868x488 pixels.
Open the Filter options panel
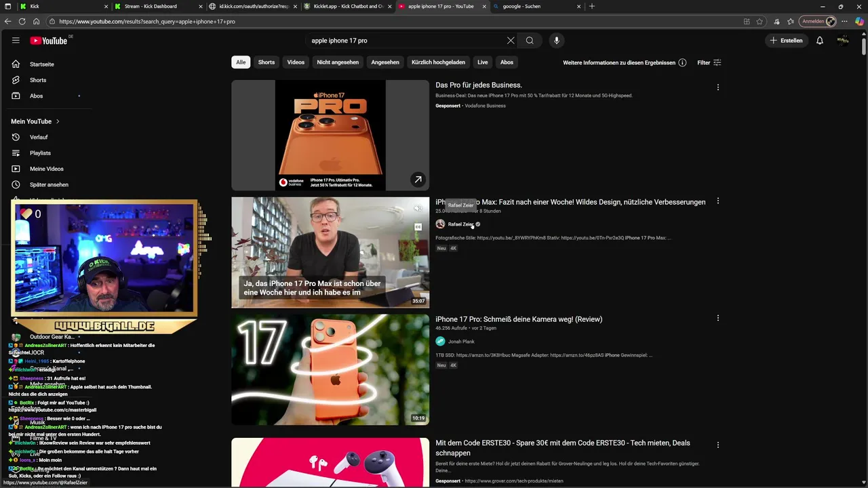pos(709,62)
